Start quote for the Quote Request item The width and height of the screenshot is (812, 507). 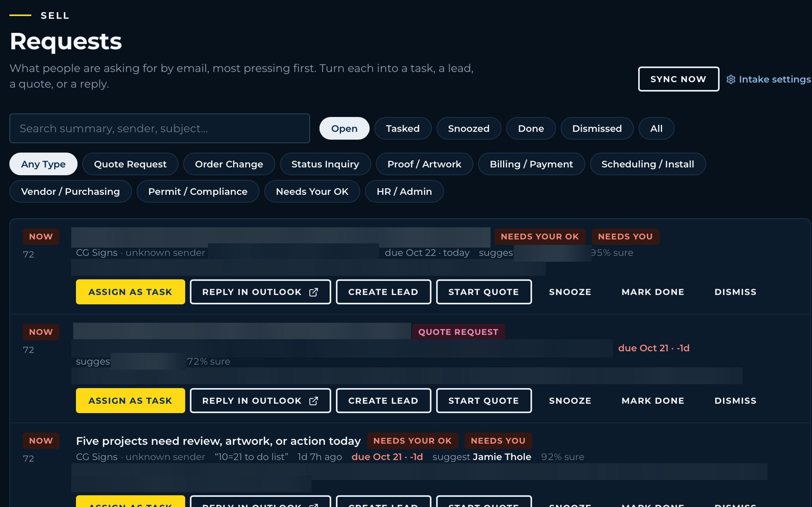pyautogui.click(x=484, y=401)
